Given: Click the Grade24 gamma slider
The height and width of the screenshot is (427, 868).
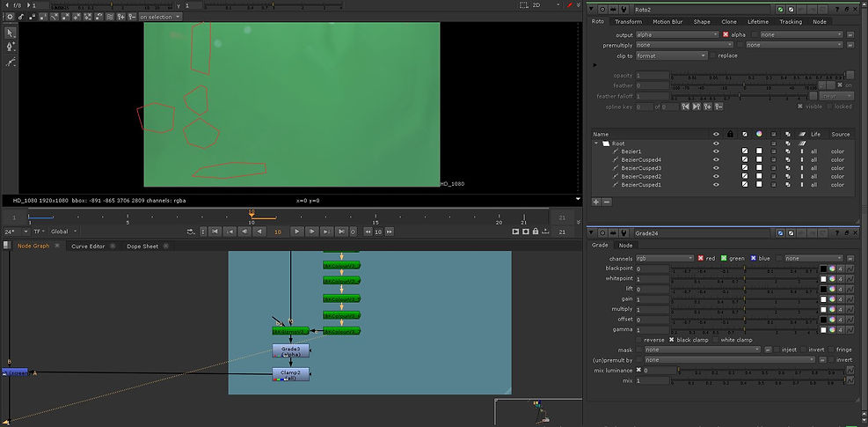Looking at the screenshot, I should (x=745, y=330).
